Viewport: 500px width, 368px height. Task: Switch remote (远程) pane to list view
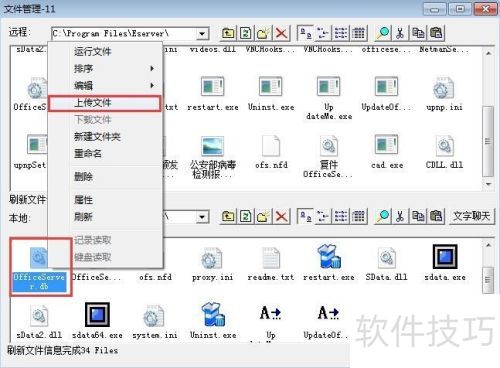(341, 33)
